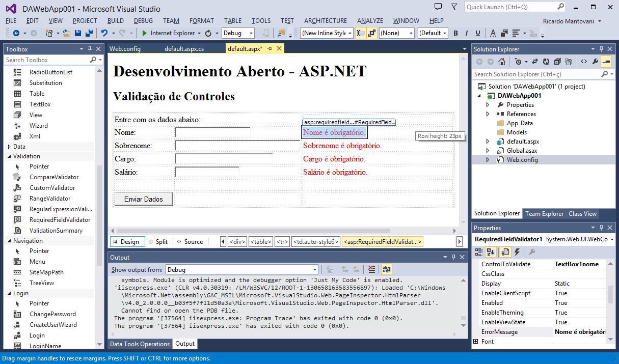The height and width of the screenshot is (364, 619).
Task: Toggle Alphabetical sorting in Properties window
Action: pyautogui.click(x=491, y=252)
